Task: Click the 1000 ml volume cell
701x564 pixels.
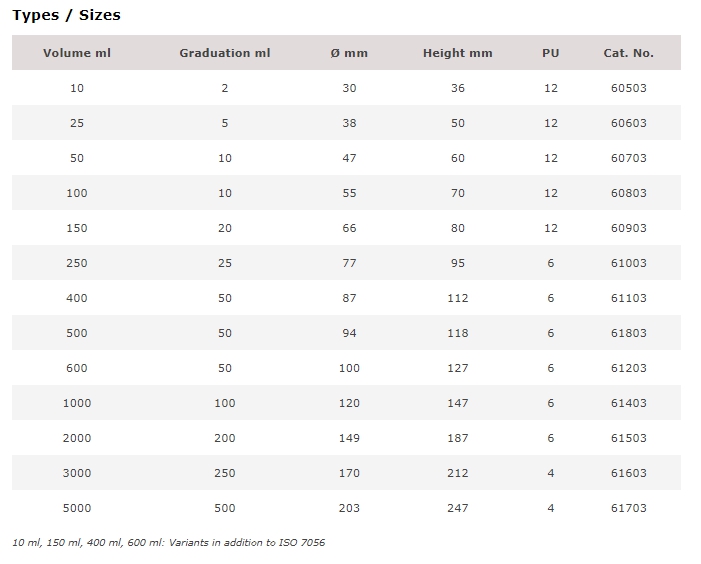Action: [x=77, y=403]
